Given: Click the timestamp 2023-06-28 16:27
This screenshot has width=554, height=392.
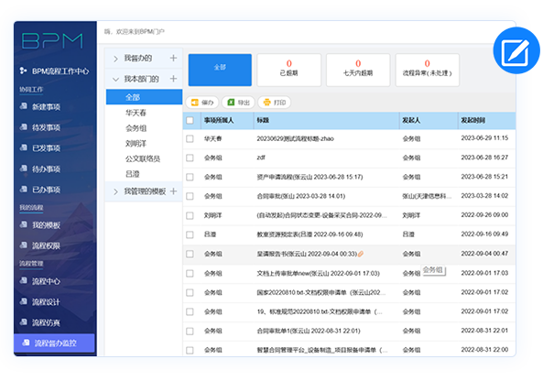Looking at the screenshot, I should coord(484,158).
